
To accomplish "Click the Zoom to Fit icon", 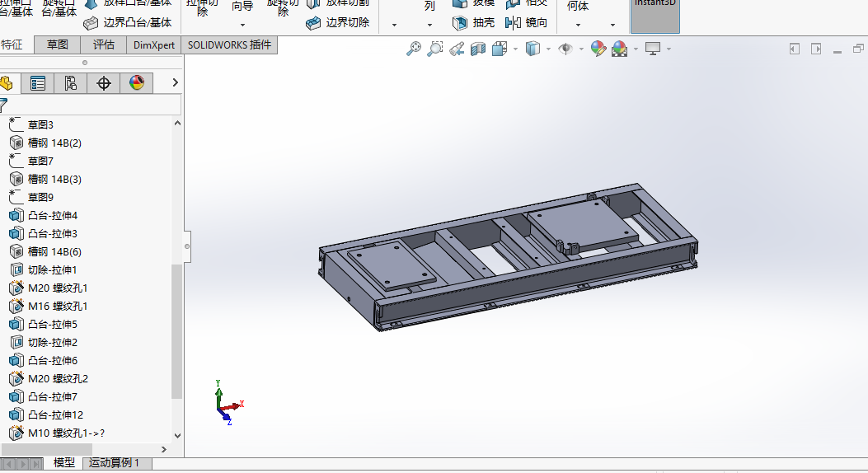I will click(x=415, y=49).
